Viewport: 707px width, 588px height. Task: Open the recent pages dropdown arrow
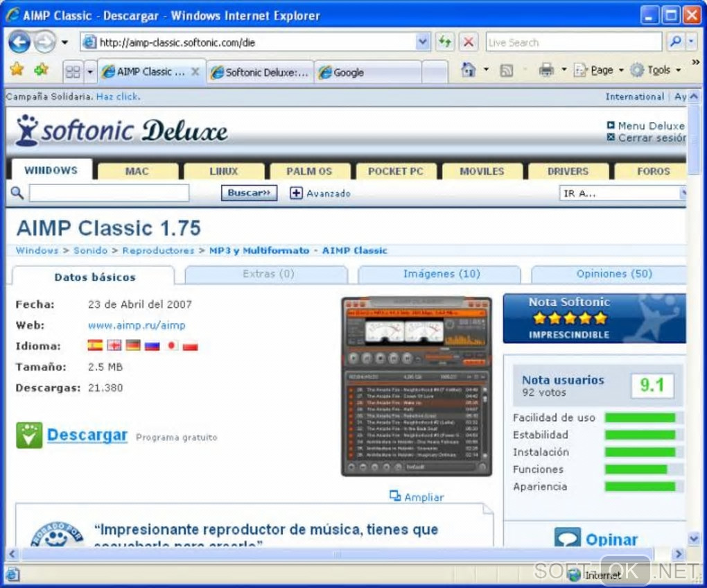pos(65,43)
